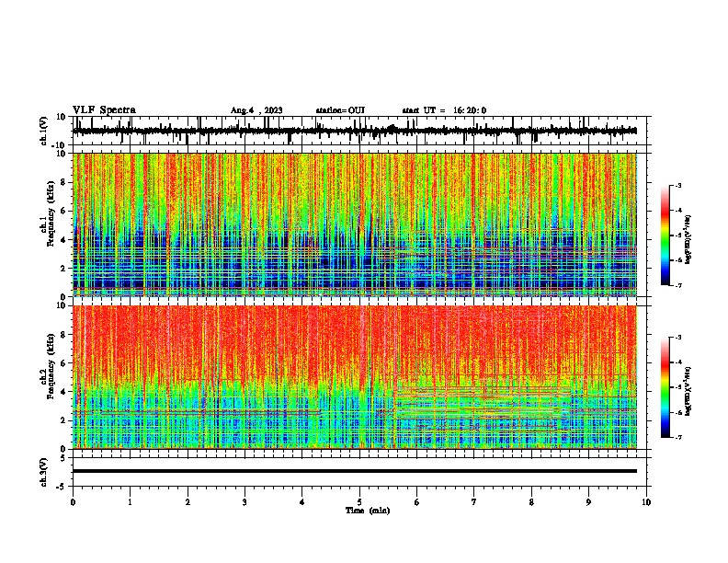Click inside the ch.1 frequency spectrogram

pyautogui.click(x=354, y=224)
